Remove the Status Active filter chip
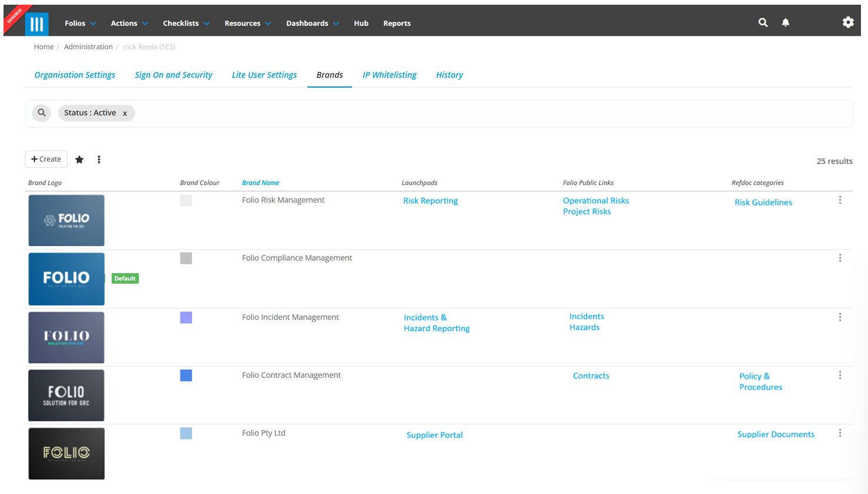The image size is (868, 494). pyautogui.click(x=125, y=113)
